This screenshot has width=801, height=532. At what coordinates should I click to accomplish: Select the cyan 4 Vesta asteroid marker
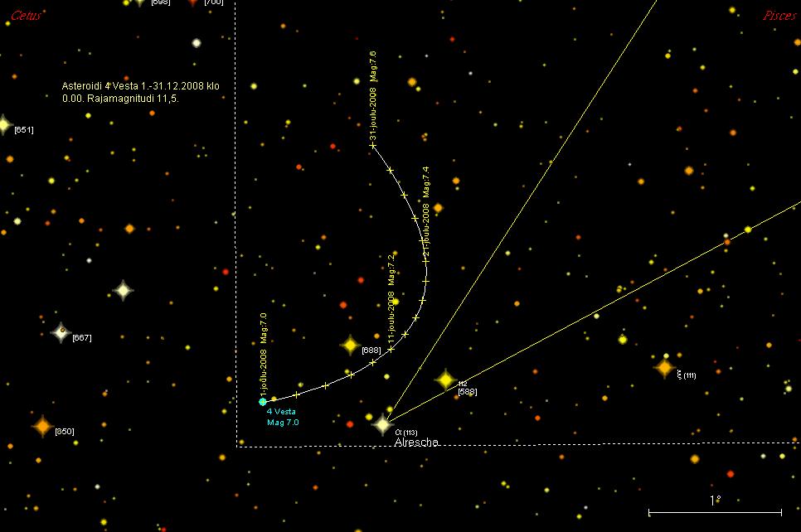(x=263, y=401)
